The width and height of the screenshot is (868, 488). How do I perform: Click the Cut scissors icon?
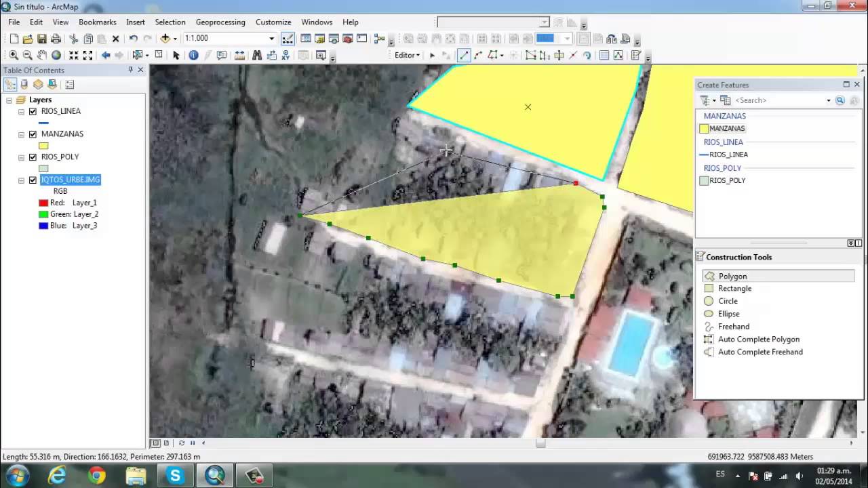[x=73, y=39]
